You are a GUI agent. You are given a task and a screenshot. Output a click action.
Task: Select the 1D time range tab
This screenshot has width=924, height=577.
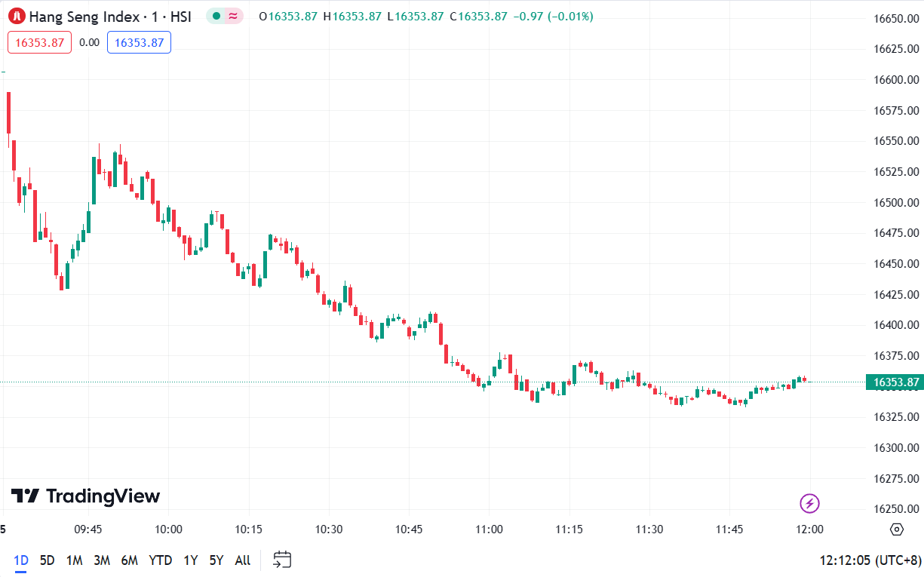pos(21,560)
